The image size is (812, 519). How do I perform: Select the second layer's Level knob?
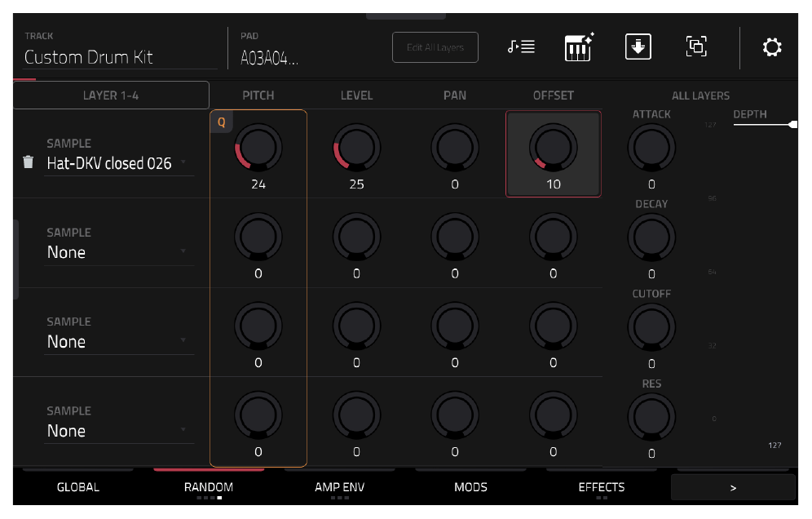tap(357, 237)
